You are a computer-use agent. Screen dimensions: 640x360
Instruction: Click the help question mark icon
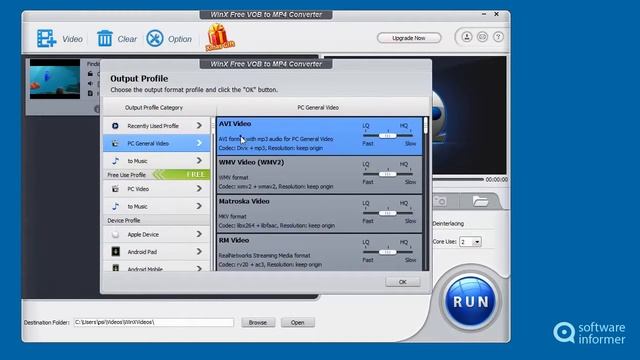tap(498, 37)
